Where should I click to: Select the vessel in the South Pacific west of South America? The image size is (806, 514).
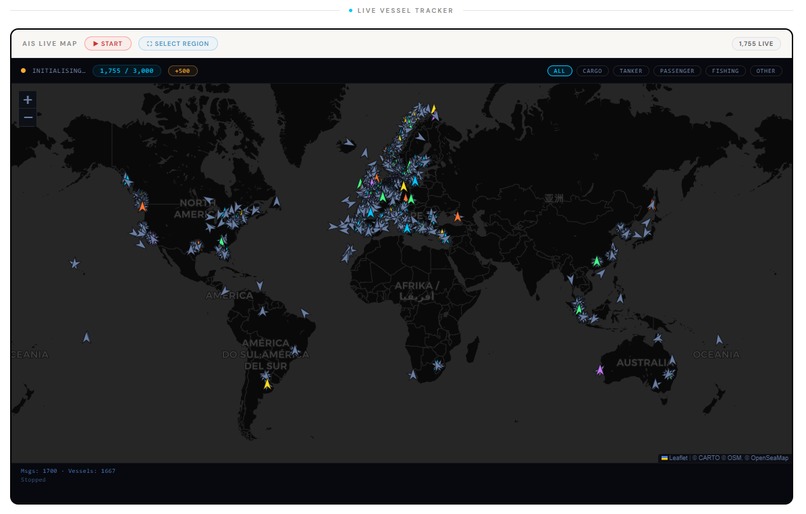click(x=86, y=337)
